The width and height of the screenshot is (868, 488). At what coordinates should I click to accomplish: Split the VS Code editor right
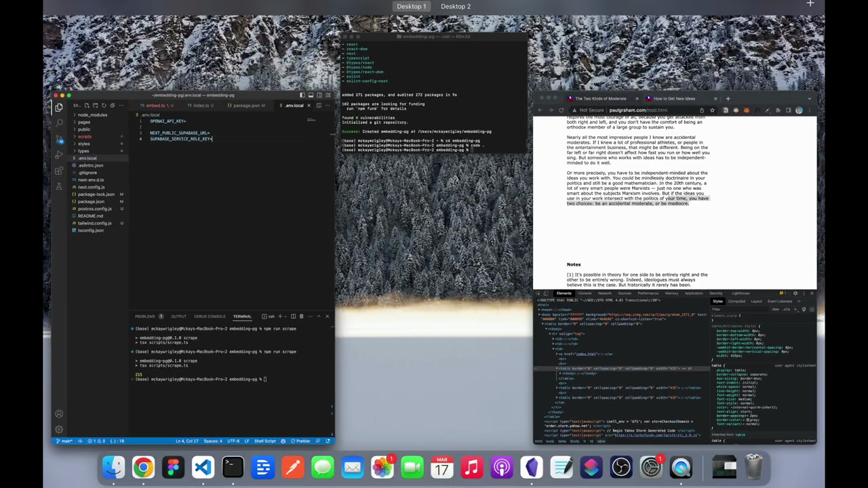coord(319,105)
